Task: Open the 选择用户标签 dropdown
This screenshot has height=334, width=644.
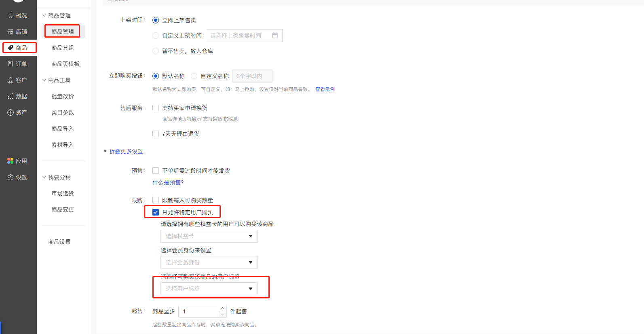Action: pyautogui.click(x=209, y=289)
